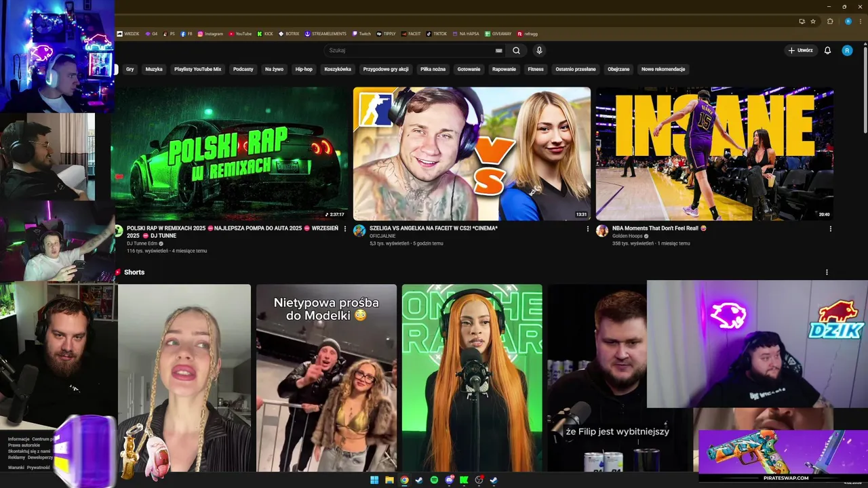Open the WKDZIK bookmark
The image size is (868, 488).
coord(128,33)
